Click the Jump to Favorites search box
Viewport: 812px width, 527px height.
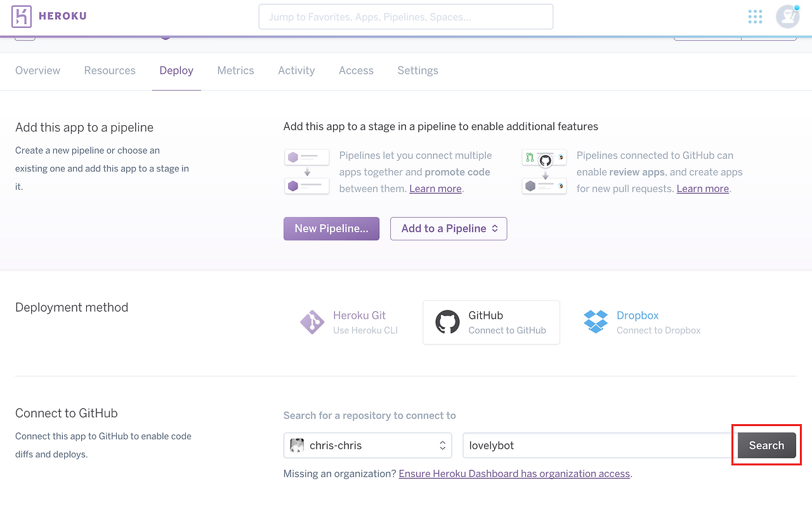pyautogui.click(x=406, y=17)
